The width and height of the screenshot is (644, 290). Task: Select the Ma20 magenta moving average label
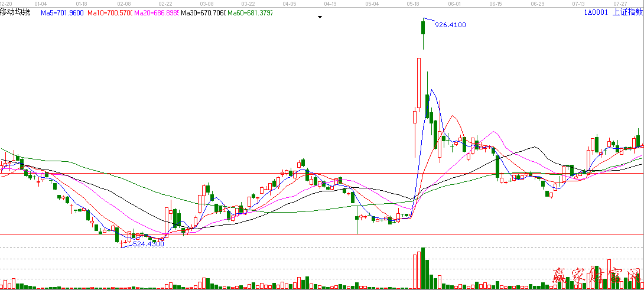tap(157, 12)
